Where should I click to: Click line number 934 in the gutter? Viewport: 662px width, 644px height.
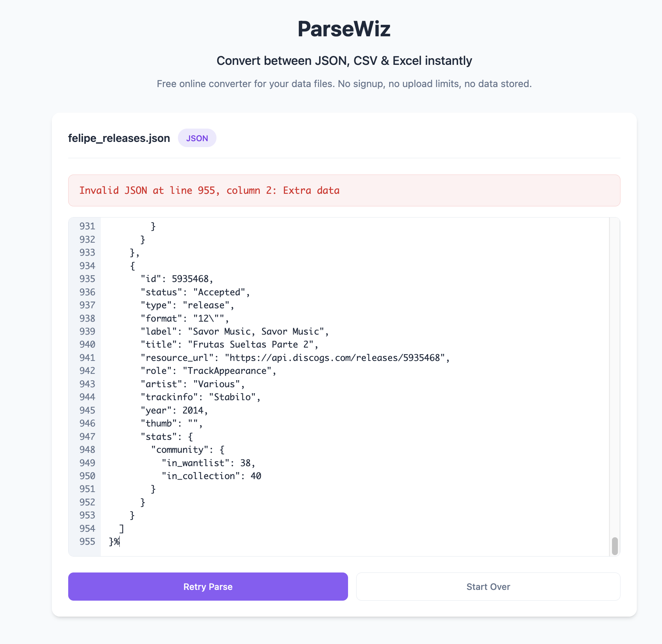(87, 266)
